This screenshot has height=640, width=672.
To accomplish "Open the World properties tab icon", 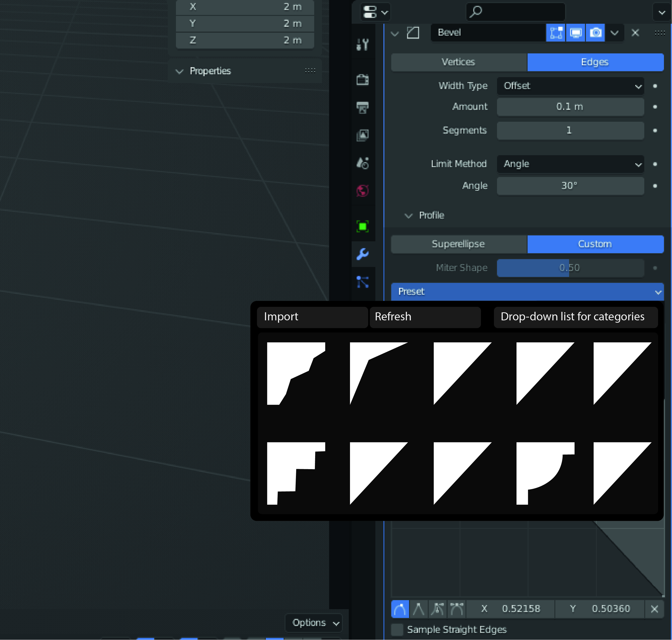I will point(362,191).
